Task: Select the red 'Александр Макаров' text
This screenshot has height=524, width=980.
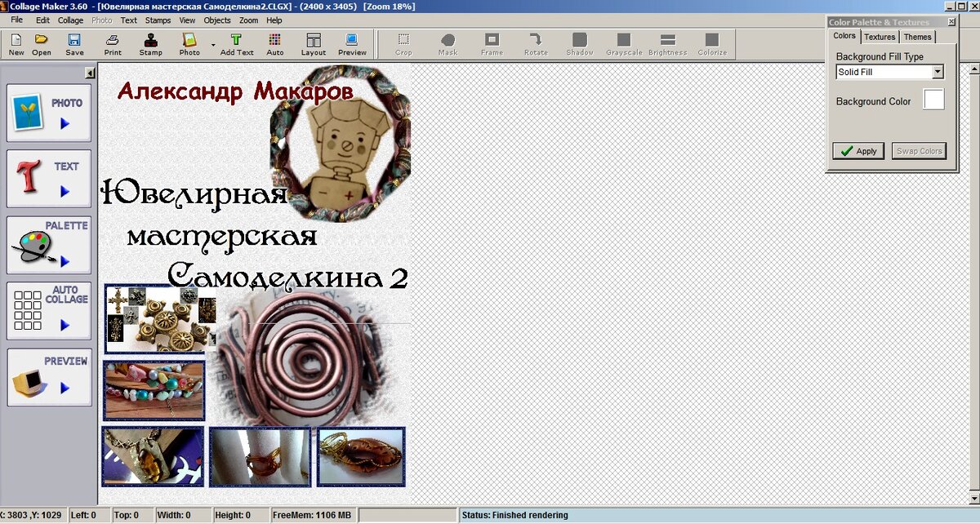Action: click(x=235, y=91)
